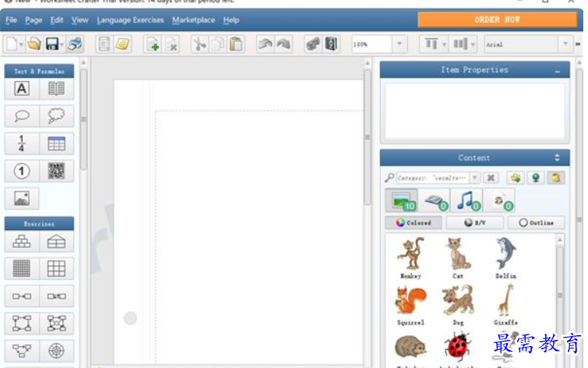This screenshot has width=588, height=368.
Task: Open the Save button dropdown arrow
Action: pyautogui.click(x=62, y=44)
